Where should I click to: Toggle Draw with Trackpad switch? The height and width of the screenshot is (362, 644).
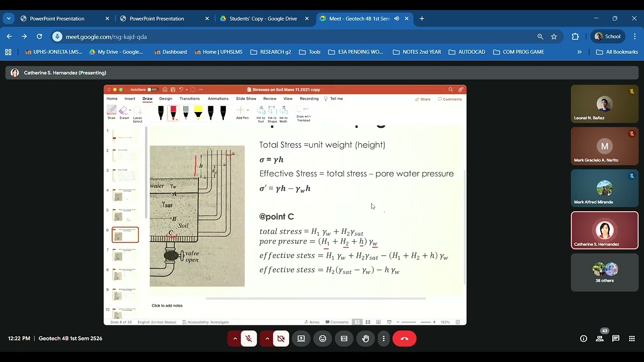303,109
